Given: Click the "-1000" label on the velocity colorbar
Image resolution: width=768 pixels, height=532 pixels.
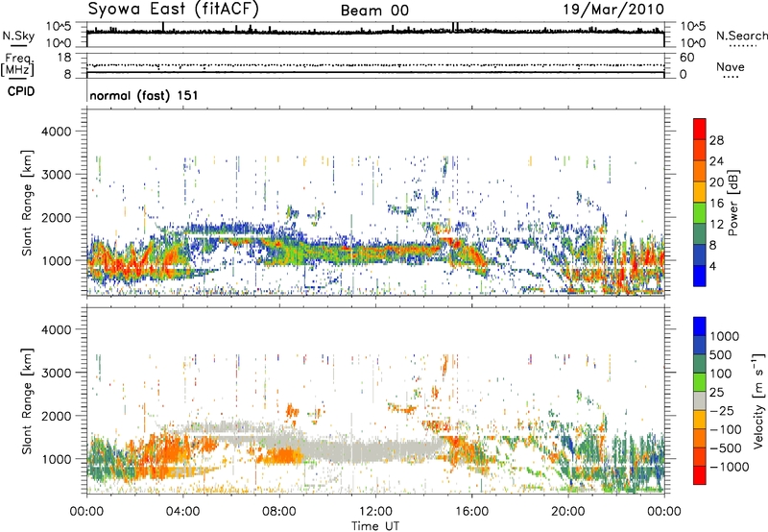Looking at the screenshot, I should (729, 467).
